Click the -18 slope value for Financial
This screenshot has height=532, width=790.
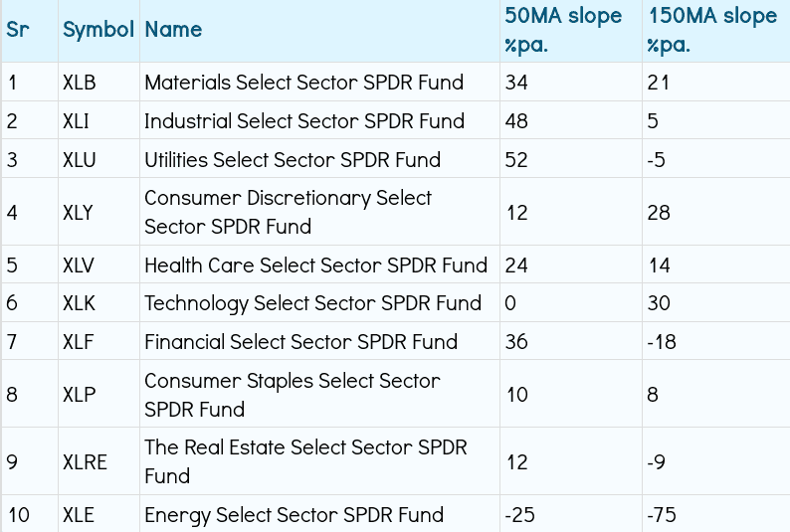click(x=662, y=342)
